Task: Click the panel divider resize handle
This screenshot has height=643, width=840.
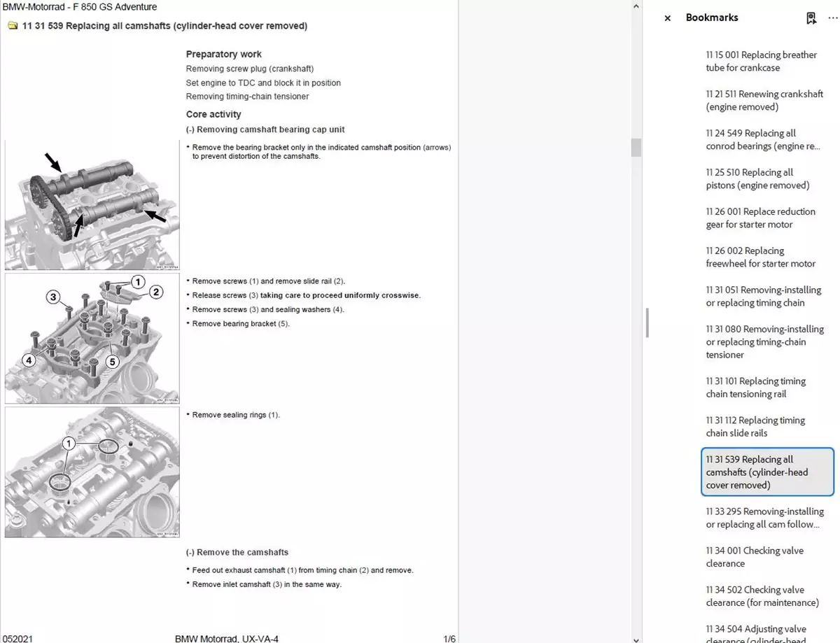Action: (x=647, y=323)
